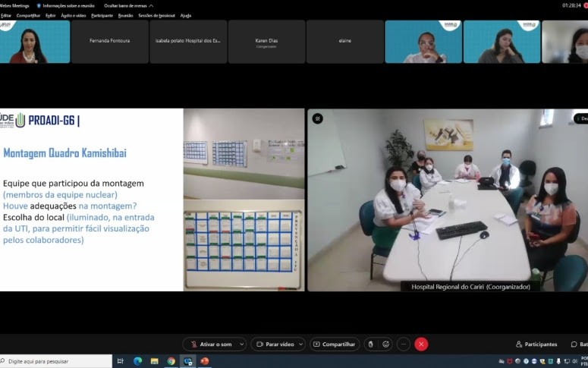This screenshot has height=368, width=588.
Task: Open the Participante menu
Action: [102, 15]
